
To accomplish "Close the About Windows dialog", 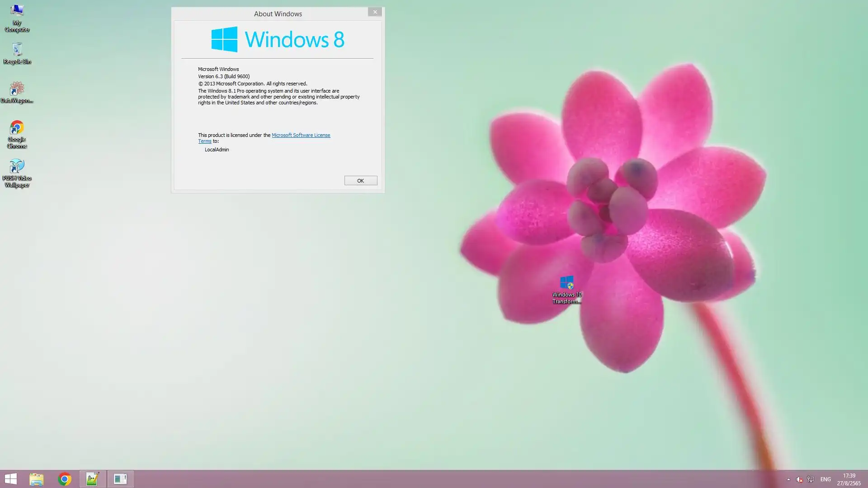I will click(375, 12).
